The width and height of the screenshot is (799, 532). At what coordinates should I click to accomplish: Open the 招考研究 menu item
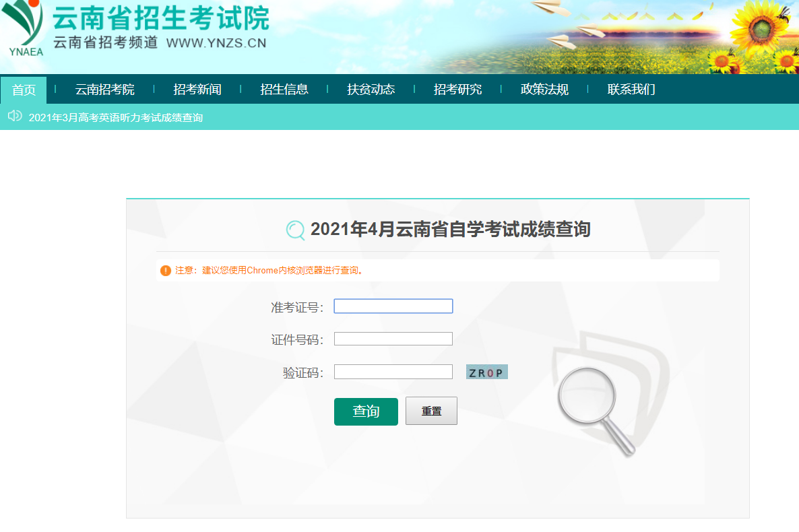coord(457,90)
